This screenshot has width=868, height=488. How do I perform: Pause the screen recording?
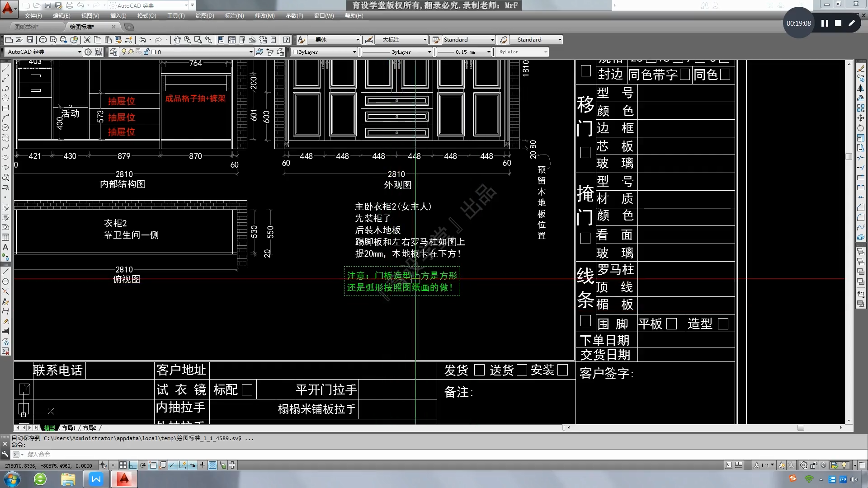[x=825, y=23]
